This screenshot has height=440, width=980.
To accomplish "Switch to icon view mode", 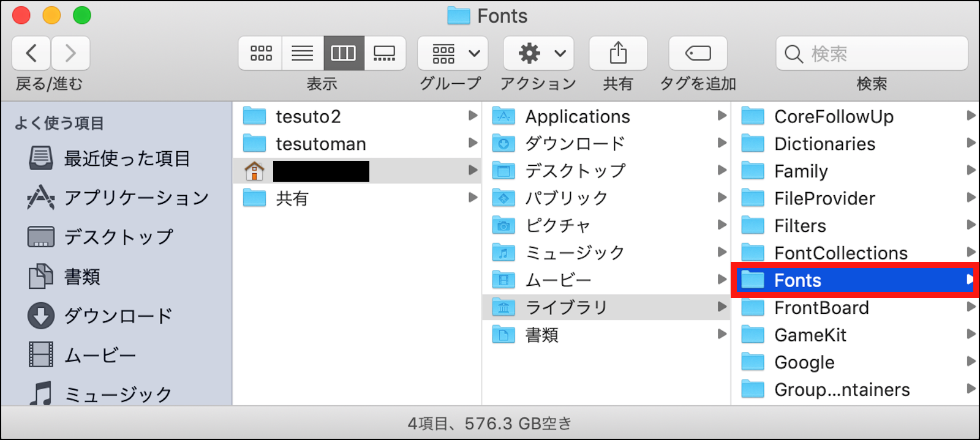I will (x=261, y=53).
